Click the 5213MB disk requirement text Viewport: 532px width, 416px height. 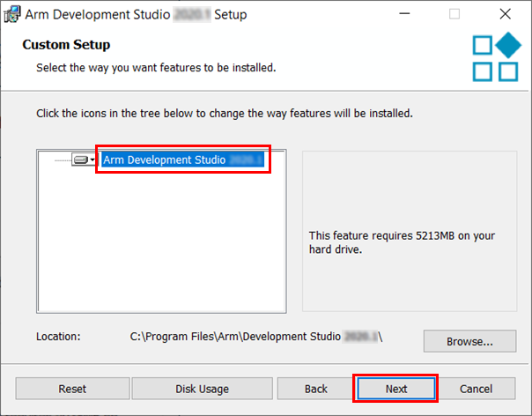(x=402, y=242)
